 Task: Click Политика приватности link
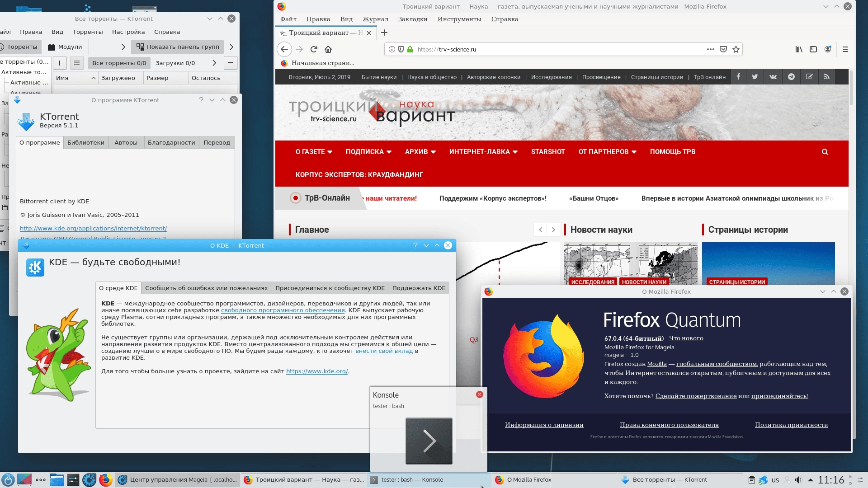792,425
